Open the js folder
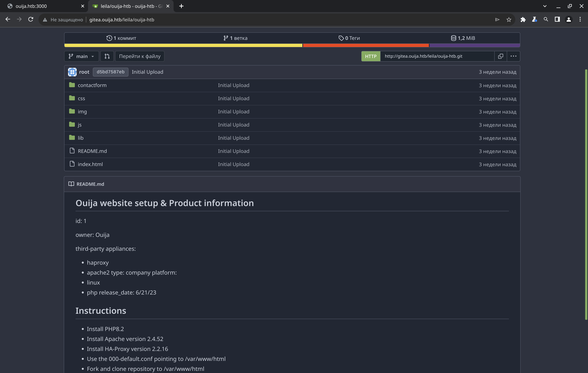This screenshot has width=588, height=373. [x=80, y=125]
